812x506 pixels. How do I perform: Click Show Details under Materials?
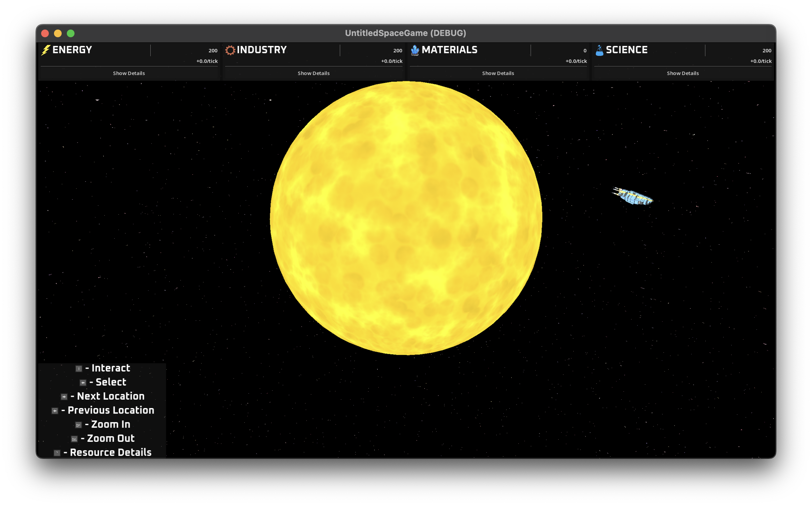pos(498,73)
